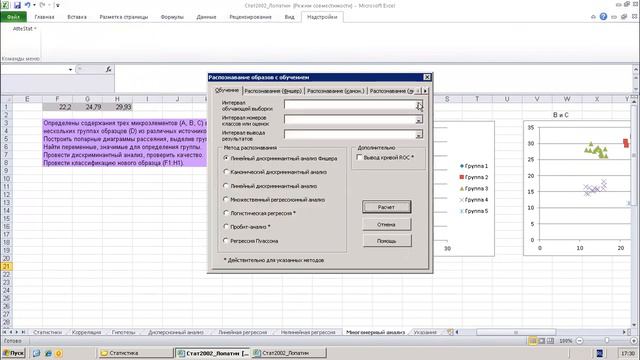This screenshot has width=640, height=360.
Task: Pick range for Интервал обучающей выборки via RefEdit icon
Action: pyautogui.click(x=419, y=105)
